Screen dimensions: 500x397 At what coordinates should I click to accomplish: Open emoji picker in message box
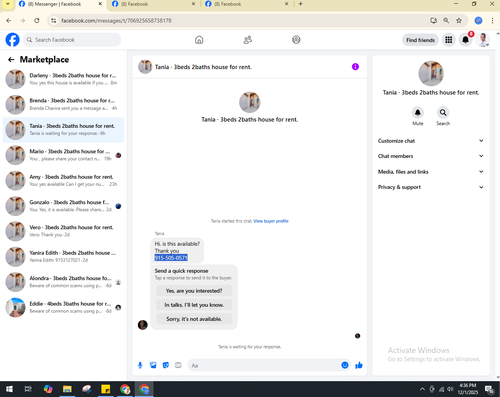click(345, 365)
